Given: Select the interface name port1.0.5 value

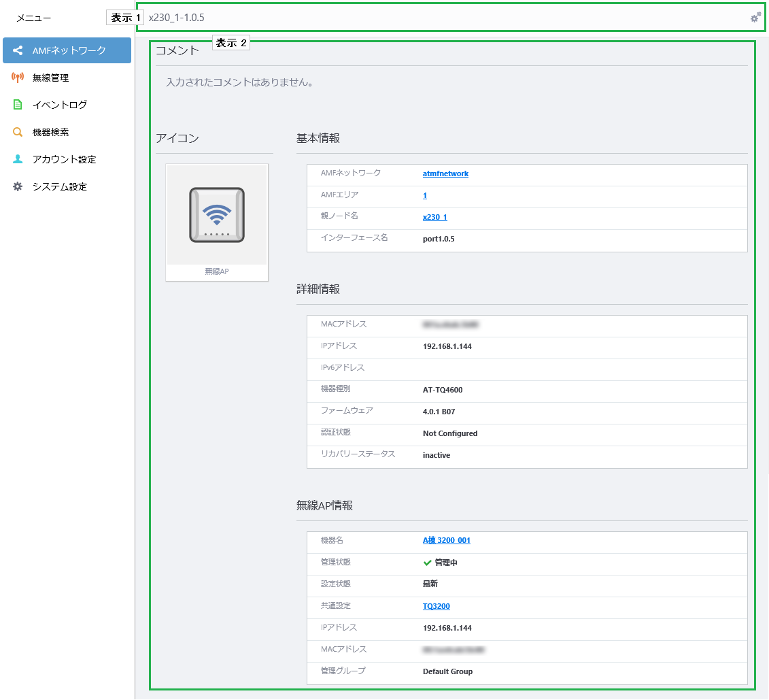Looking at the screenshot, I should pyautogui.click(x=439, y=239).
